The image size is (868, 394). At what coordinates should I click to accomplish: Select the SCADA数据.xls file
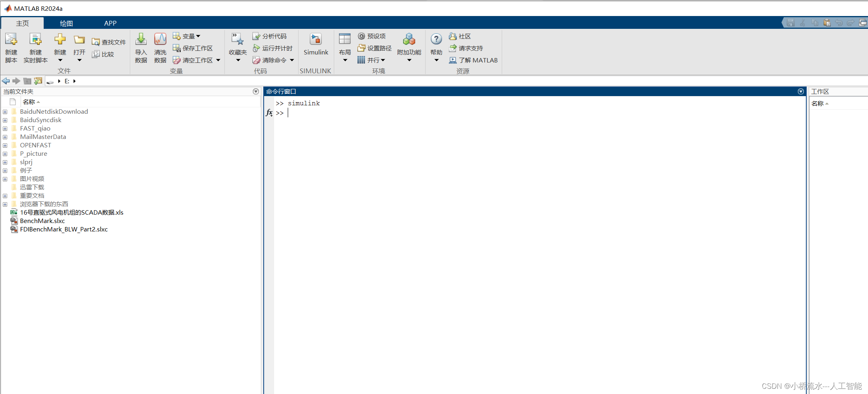tap(71, 213)
